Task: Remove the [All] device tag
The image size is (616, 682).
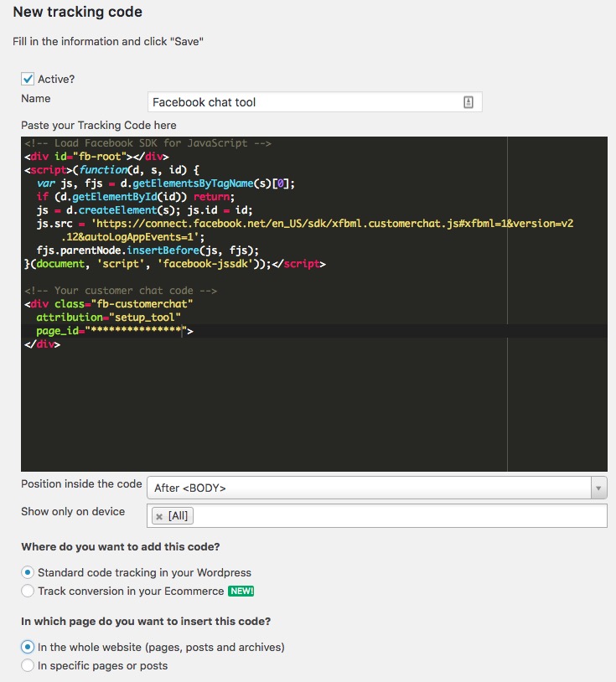Action: pos(159,516)
